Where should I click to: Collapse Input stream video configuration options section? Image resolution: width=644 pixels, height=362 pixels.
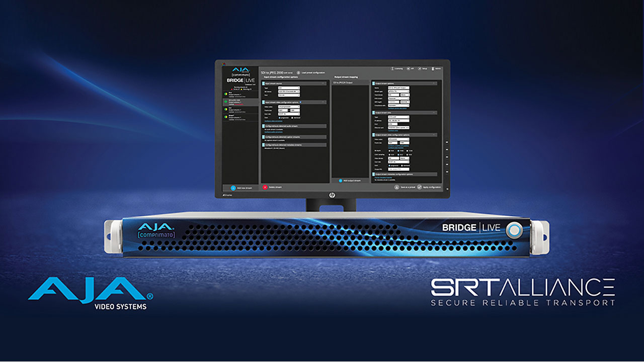[x=324, y=102]
